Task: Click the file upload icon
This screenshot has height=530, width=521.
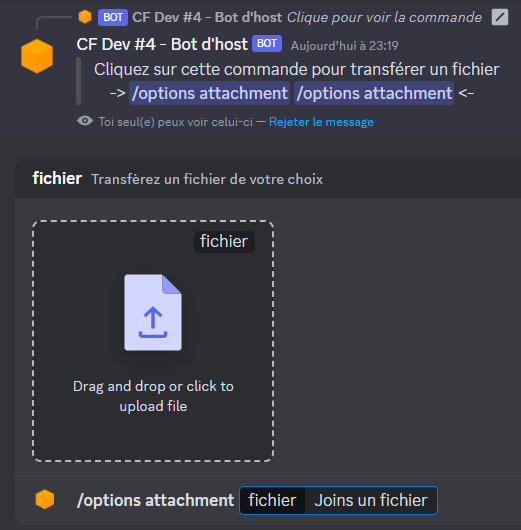Action: coord(153,312)
